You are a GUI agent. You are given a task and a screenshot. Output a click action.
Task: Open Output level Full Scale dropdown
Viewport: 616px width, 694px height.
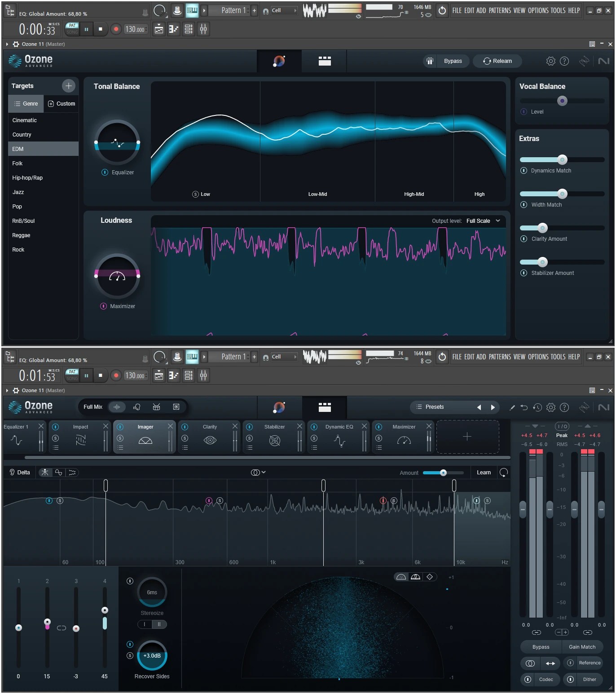[483, 221]
